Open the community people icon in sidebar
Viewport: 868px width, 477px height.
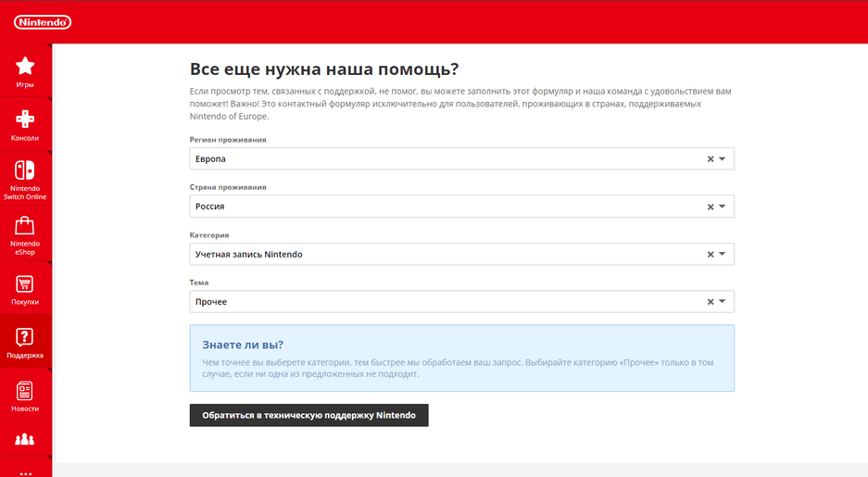point(25,440)
